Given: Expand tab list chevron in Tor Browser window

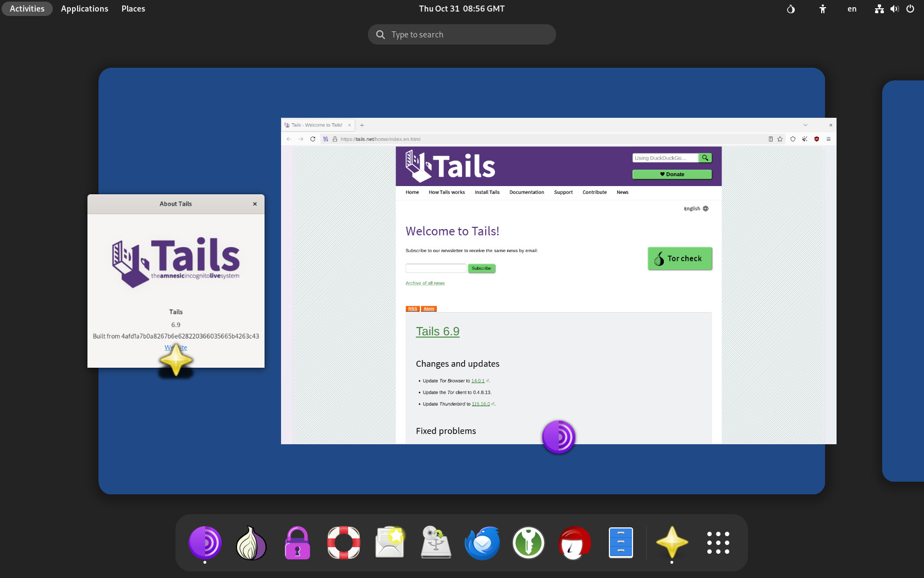Looking at the screenshot, I should 805,126.
